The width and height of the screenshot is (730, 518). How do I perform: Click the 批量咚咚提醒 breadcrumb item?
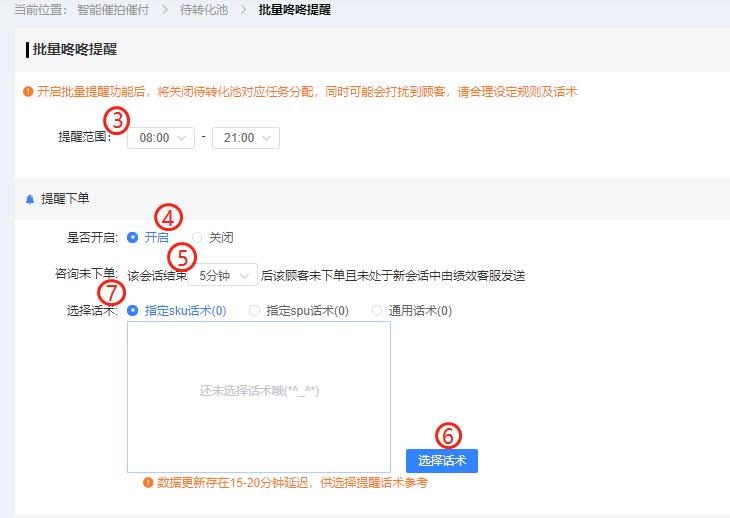(295, 9)
